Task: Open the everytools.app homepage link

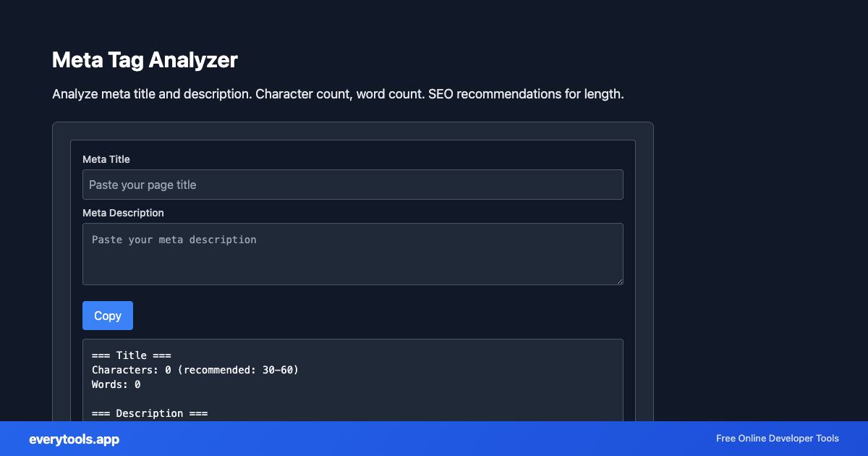Action: coord(74,439)
